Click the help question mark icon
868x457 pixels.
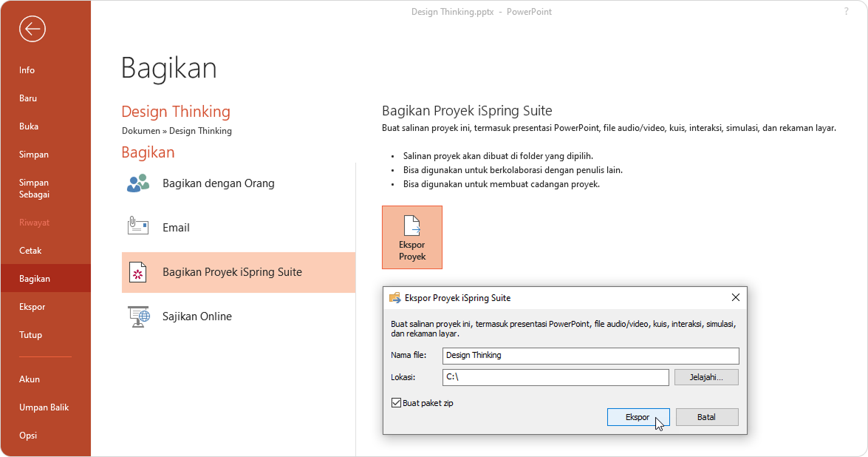pyautogui.click(x=846, y=12)
